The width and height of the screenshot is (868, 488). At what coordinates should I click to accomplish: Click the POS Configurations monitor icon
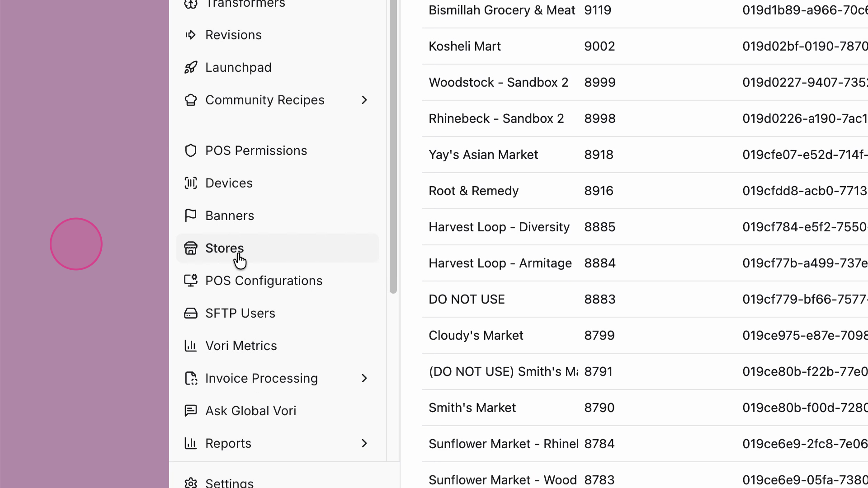tap(190, 281)
